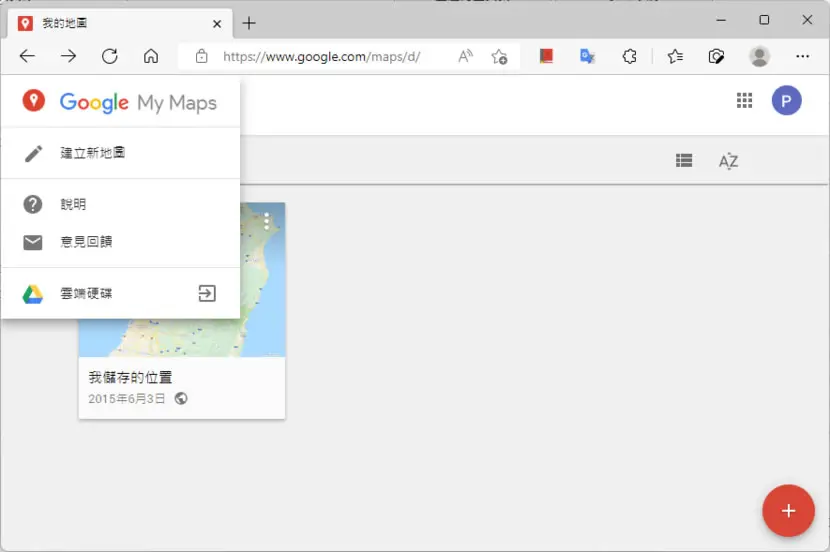
Task: Open a new browser tab
Action: coord(249,23)
